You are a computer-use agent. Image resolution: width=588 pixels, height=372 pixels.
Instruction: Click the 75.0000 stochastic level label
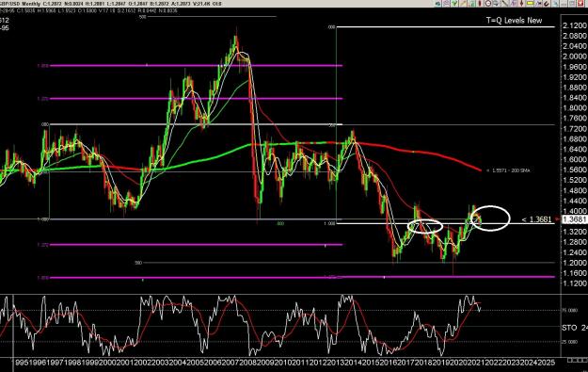569,311
